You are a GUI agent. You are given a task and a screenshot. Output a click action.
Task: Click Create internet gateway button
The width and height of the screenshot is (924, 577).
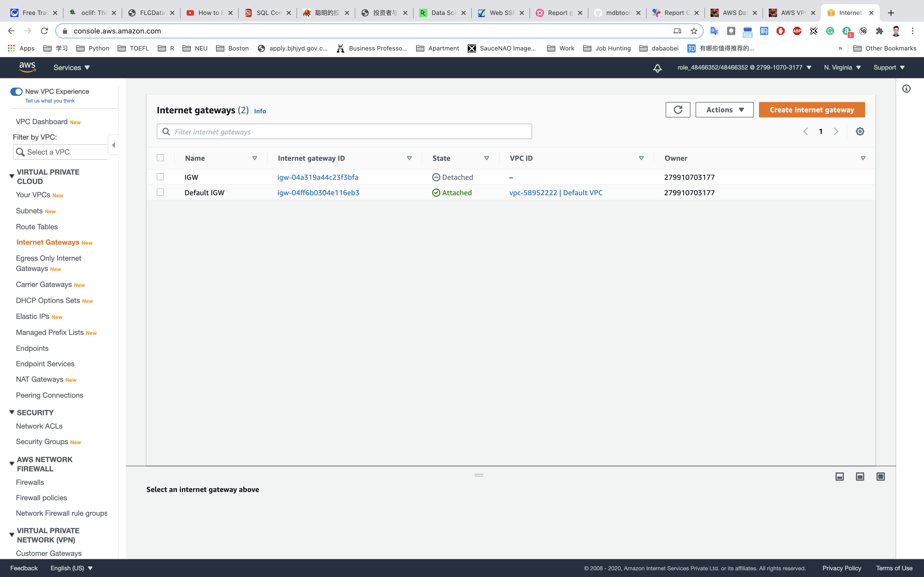(x=812, y=110)
